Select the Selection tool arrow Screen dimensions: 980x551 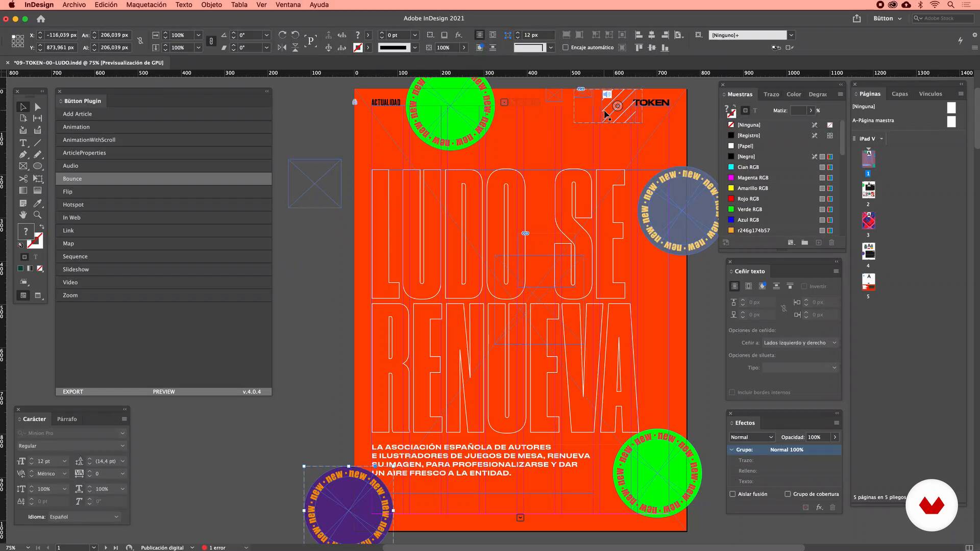(23, 107)
